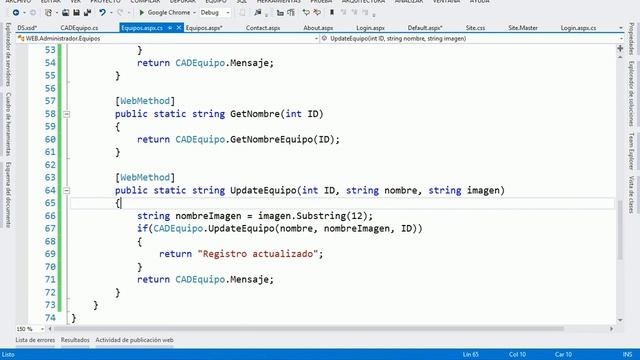Switch to the DS.xsd tab
The height and width of the screenshot is (360, 640).
pyautogui.click(x=27, y=28)
